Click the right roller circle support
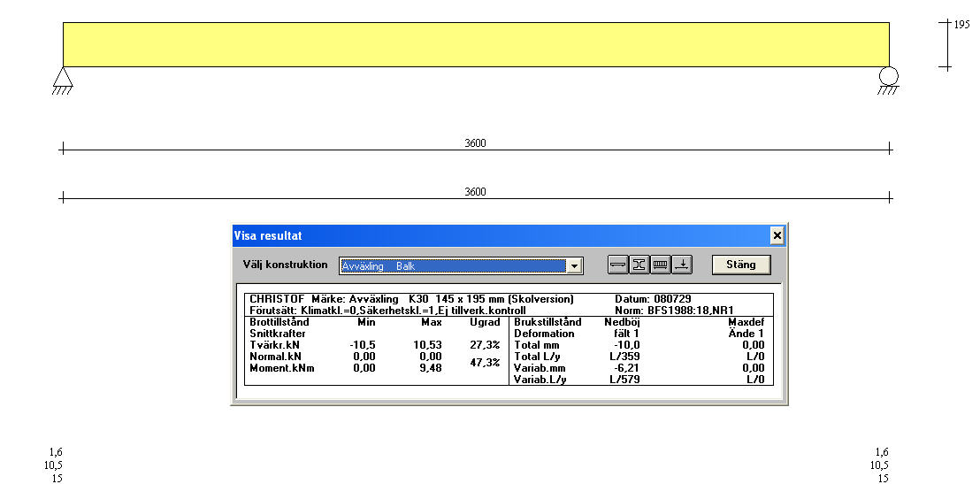 click(888, 77)
